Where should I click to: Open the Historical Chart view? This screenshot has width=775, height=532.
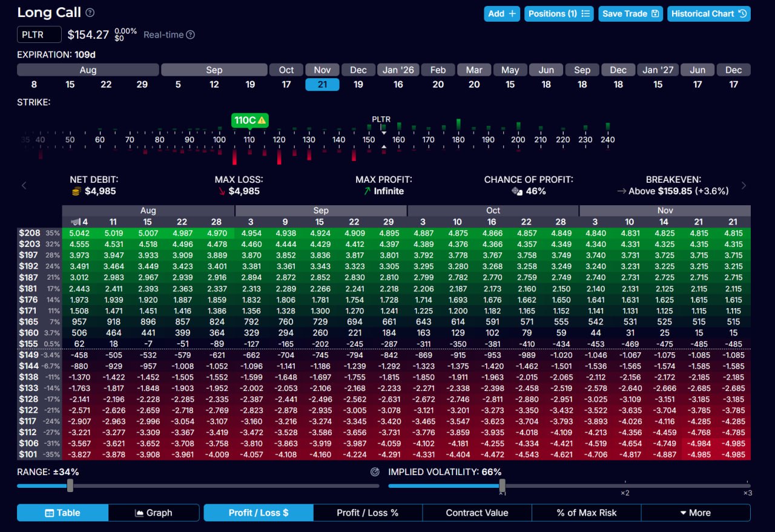[x=708, y=13]
